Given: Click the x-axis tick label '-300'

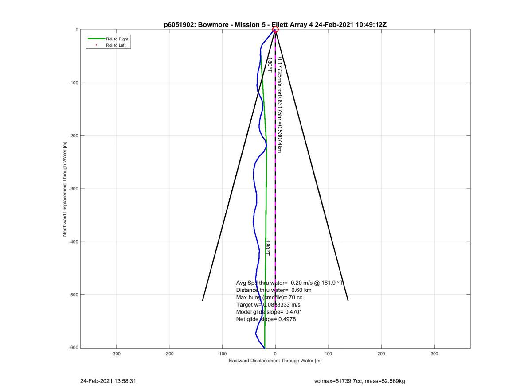Looking at the screenshot, I should pos(116,354).
